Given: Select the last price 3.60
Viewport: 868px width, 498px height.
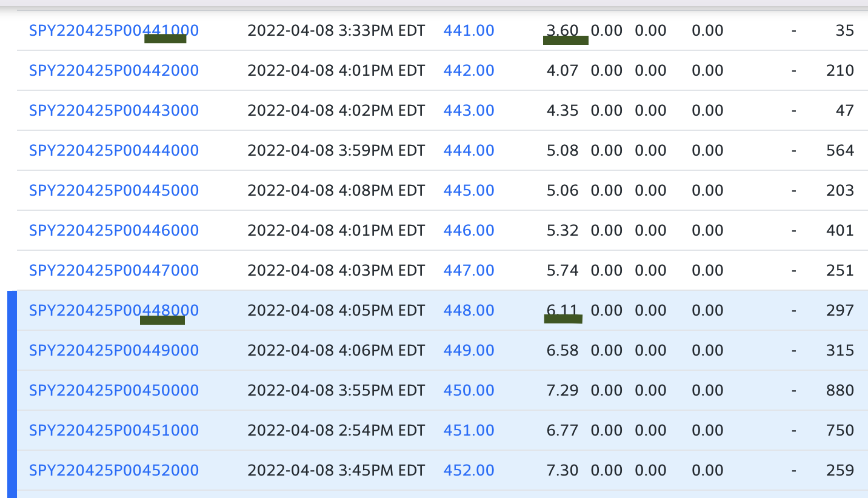Looking at the screenshot, I should tap(563, 30).
